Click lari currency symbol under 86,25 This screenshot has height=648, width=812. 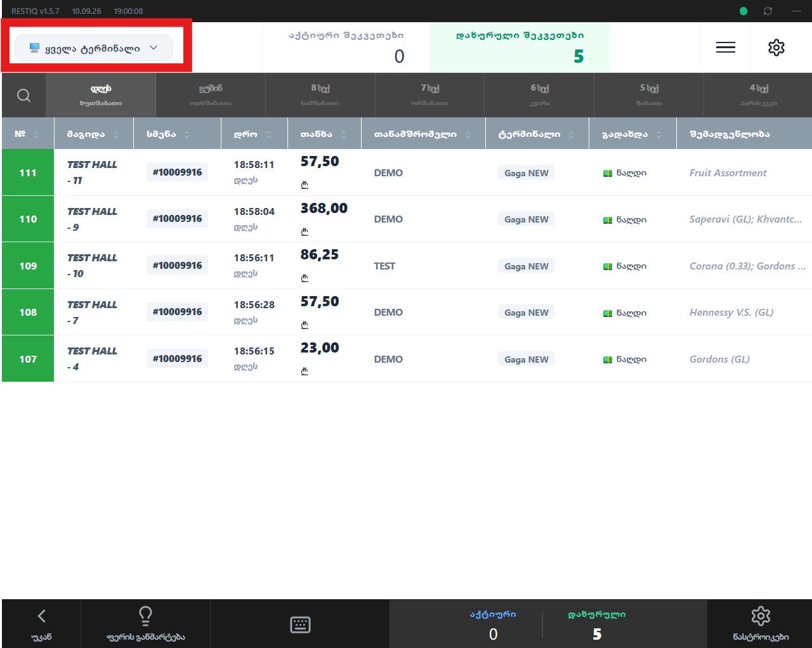coord(304,278)
